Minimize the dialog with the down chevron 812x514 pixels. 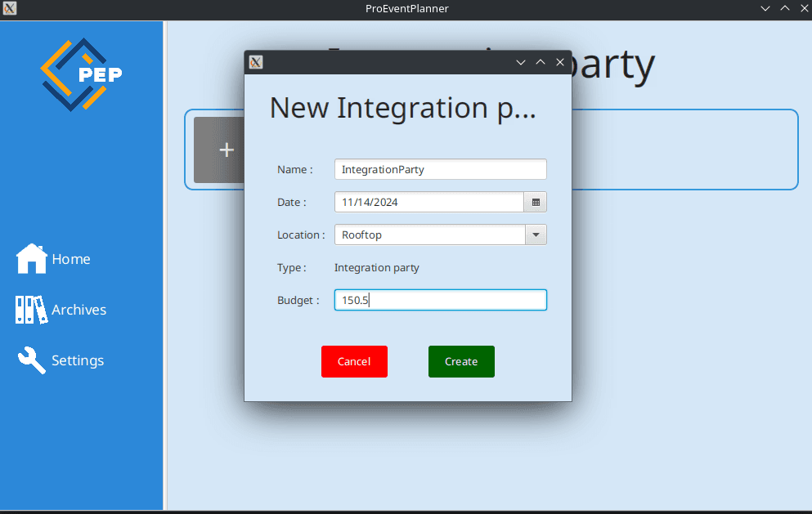[x=520, y=62]
